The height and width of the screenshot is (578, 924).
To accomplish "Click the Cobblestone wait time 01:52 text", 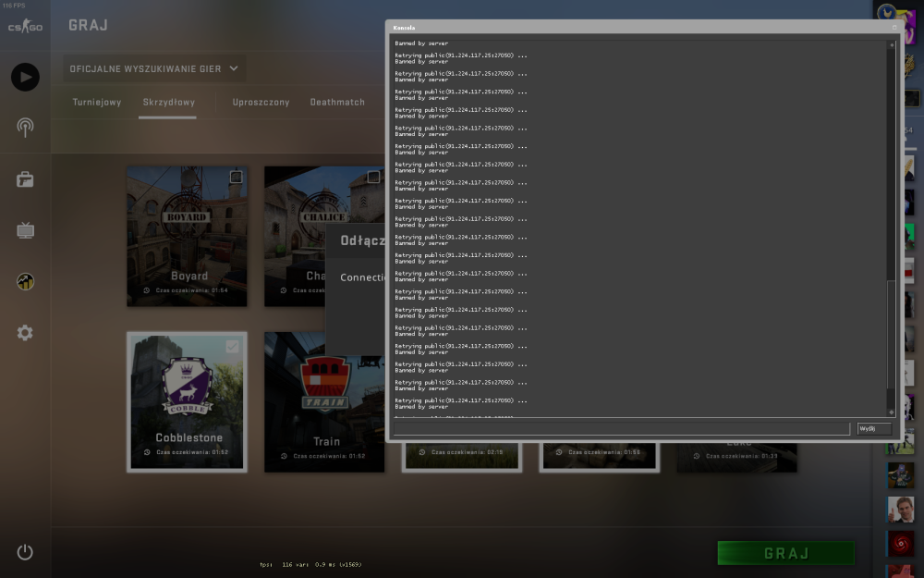I will pyautogui.click(x=192, y=452).
